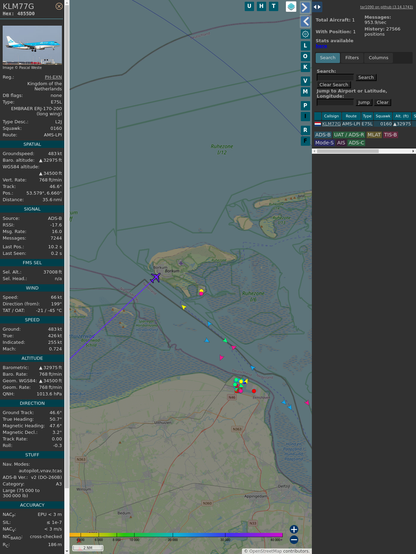Click the UAT / ADS-R legend tag
The height and width of the screenshot is (554, 416).
[x=348, y=135]
